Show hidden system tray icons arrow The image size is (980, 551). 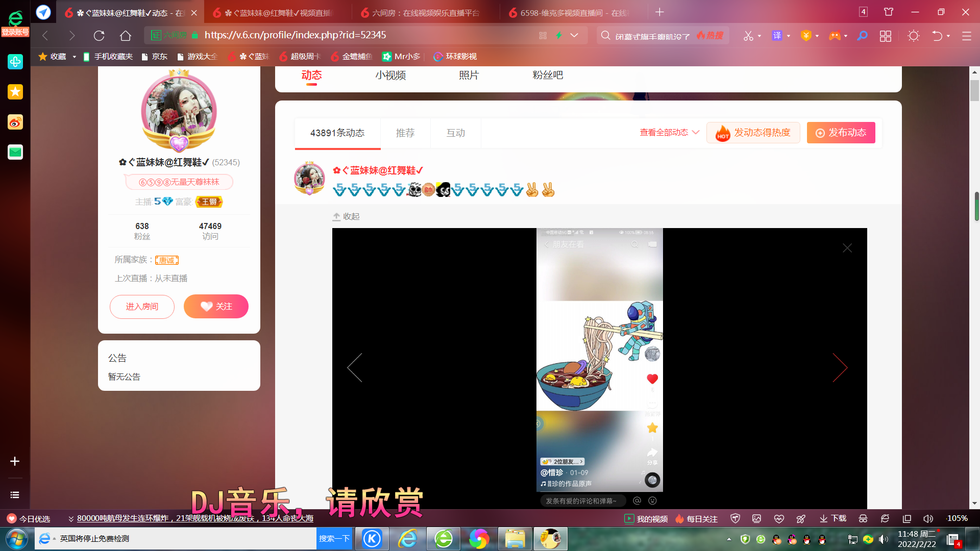(x=729, y=539)
